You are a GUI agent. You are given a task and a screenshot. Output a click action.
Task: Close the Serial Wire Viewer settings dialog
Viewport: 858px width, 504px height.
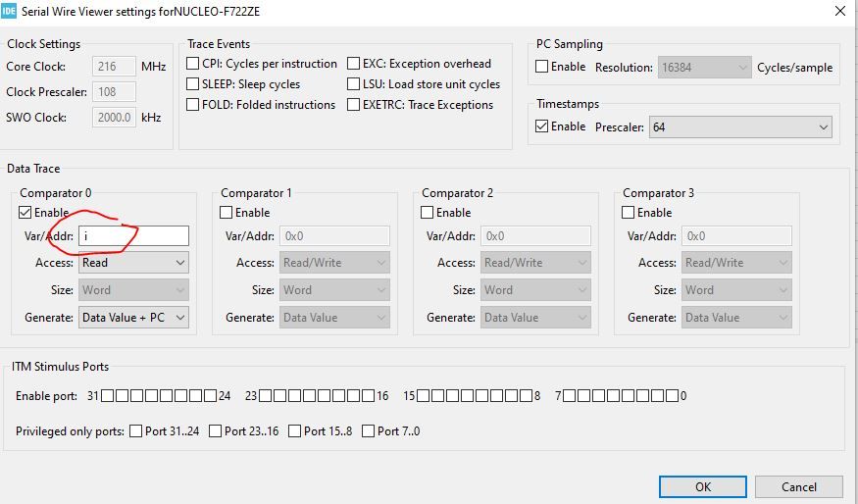click(x=839, y=11)
